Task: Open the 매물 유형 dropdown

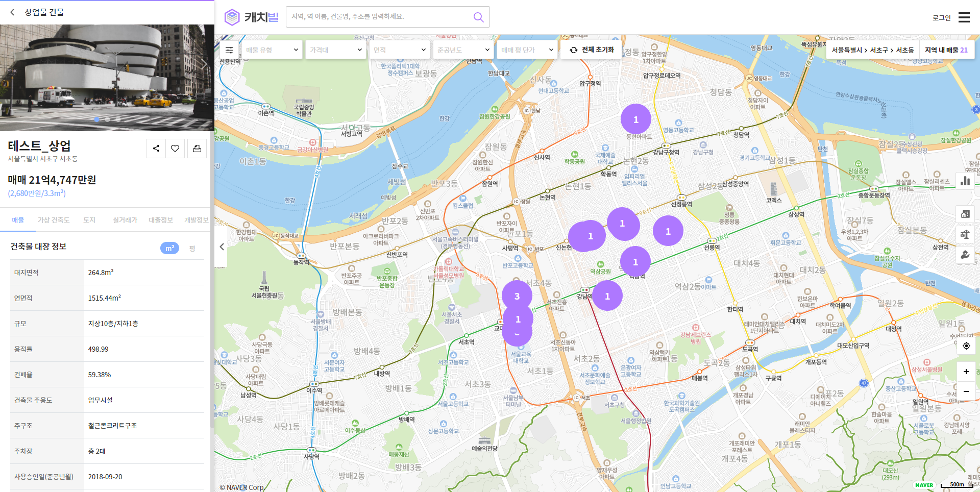Action: (x=272, y=50)
